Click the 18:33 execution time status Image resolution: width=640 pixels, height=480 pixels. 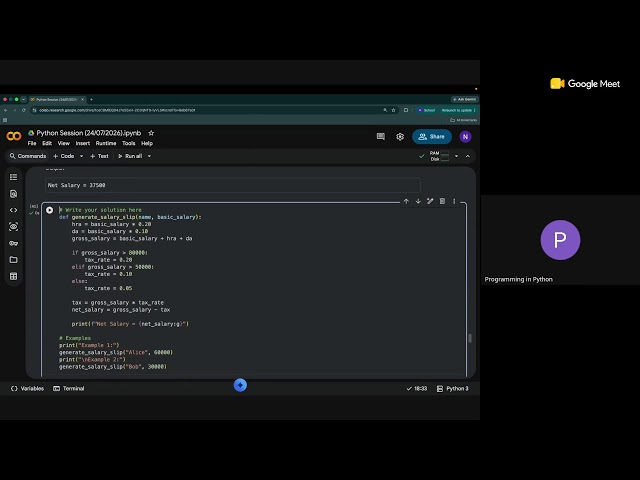pos(417,389)
